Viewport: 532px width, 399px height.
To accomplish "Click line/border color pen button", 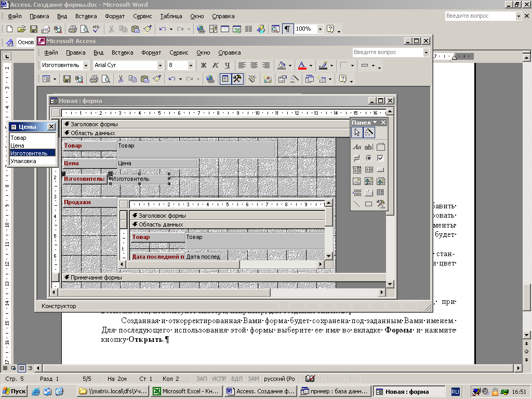I will 323,65.
